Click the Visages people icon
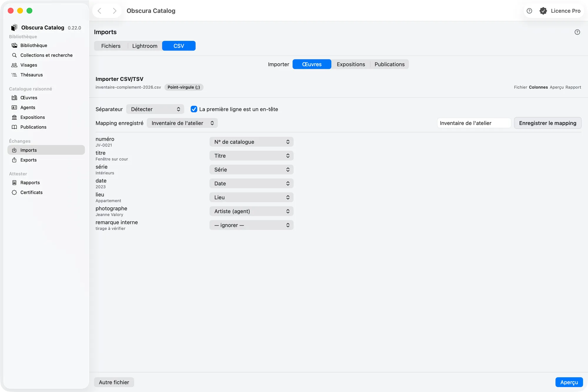The image size is (588, 392). 14,65
